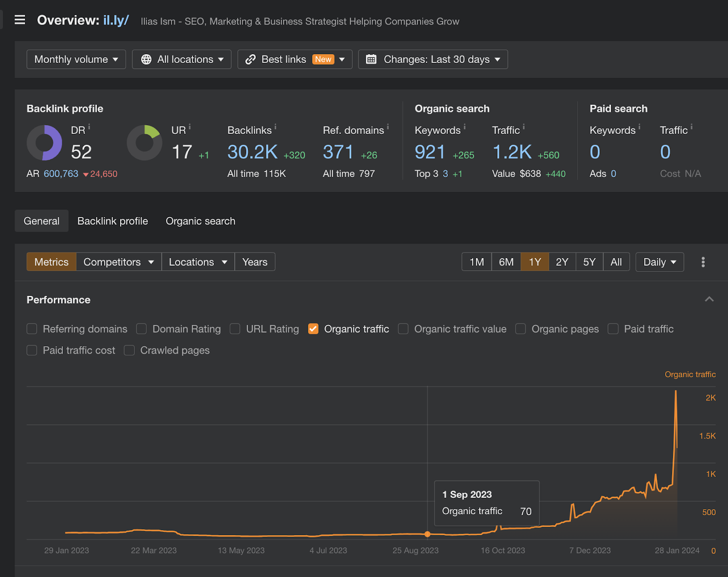Click the Backlinks info icon
728x577 pixels.
click(x=275, y=127)
